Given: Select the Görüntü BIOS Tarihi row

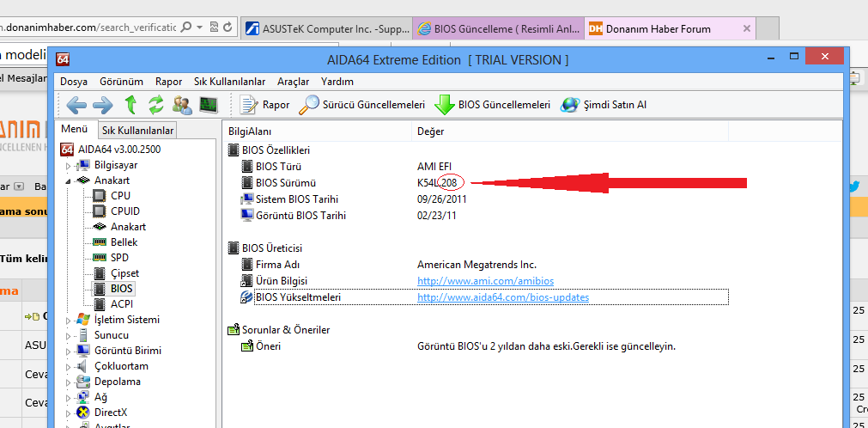Looking at the screenshot, I should coord(476,216).
